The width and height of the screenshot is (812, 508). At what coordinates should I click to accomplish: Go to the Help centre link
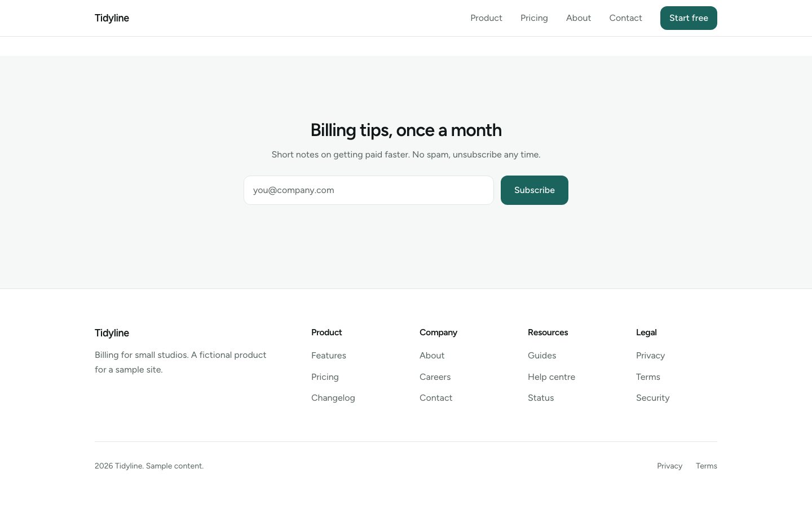(551, 377)
